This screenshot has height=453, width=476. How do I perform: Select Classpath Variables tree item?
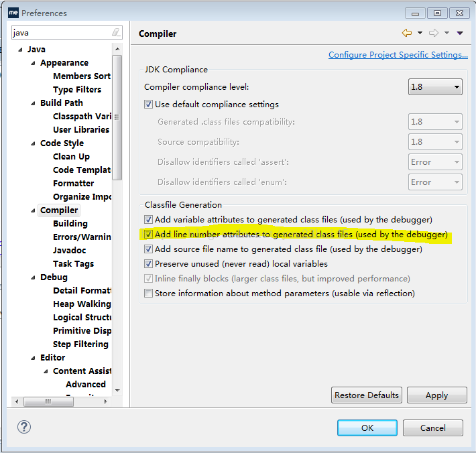82,116
